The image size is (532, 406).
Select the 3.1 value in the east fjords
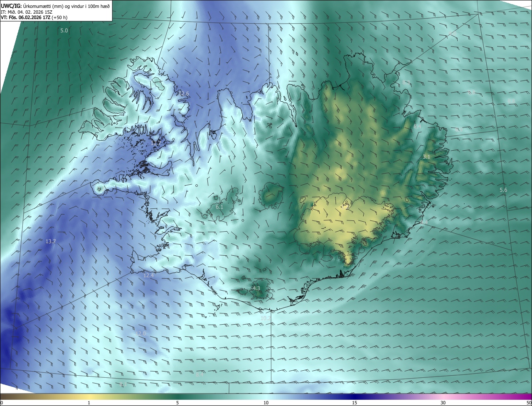coord(426,157)
